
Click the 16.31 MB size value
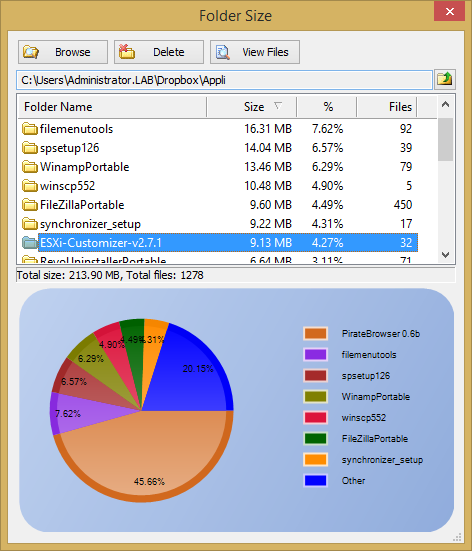268,129
